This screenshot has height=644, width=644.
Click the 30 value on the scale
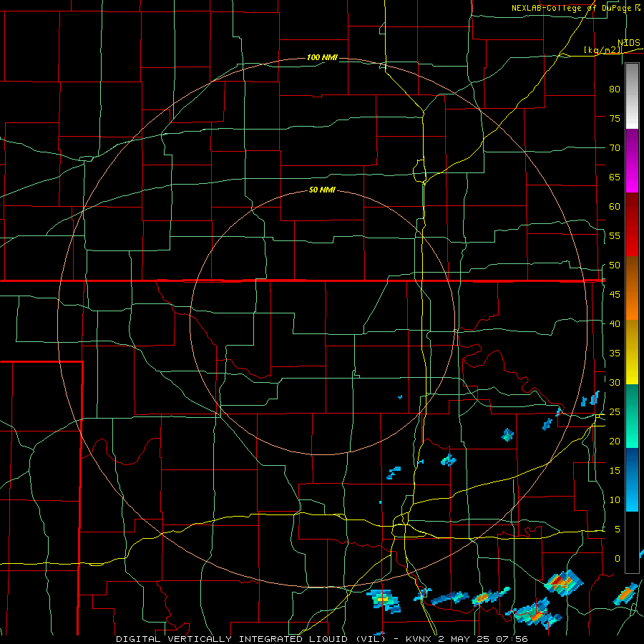(x=615, y=382)
